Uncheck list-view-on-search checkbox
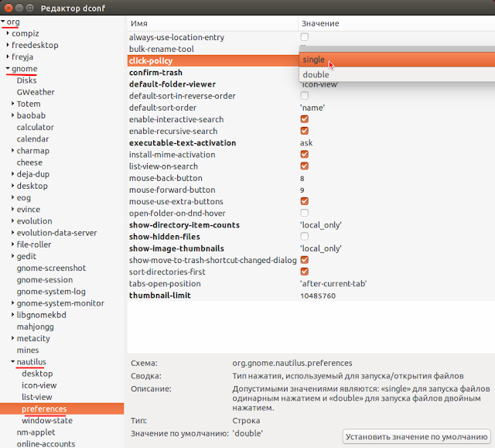This screenshot has width=495, height=448. [x=304, y=166]
